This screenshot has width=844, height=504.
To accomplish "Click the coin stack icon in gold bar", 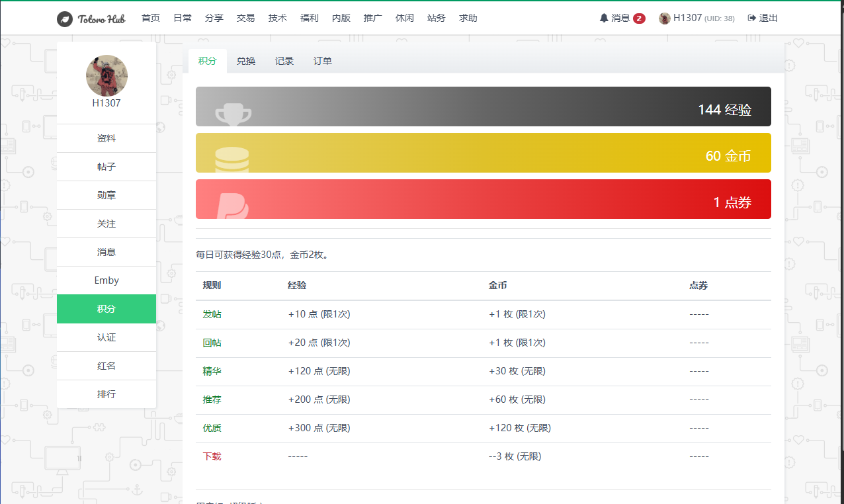I will click(x=232, y=160).
